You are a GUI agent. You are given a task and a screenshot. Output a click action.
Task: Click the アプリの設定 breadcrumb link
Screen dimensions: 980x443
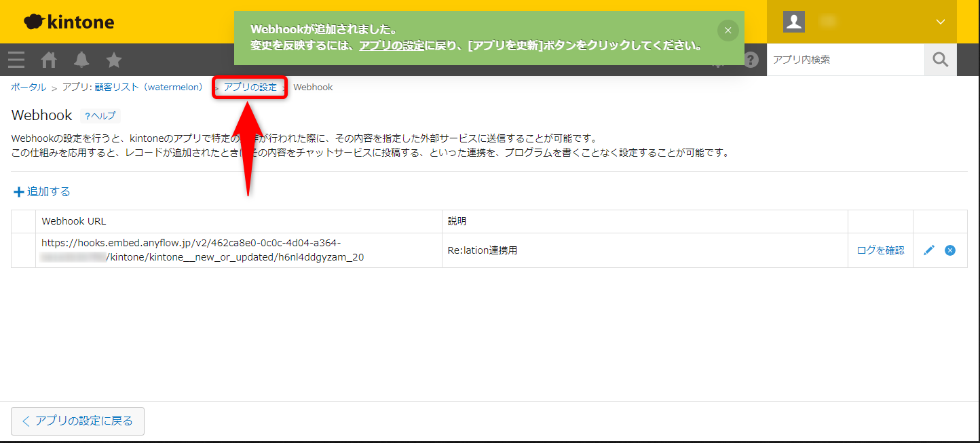(x=250, y=87)
